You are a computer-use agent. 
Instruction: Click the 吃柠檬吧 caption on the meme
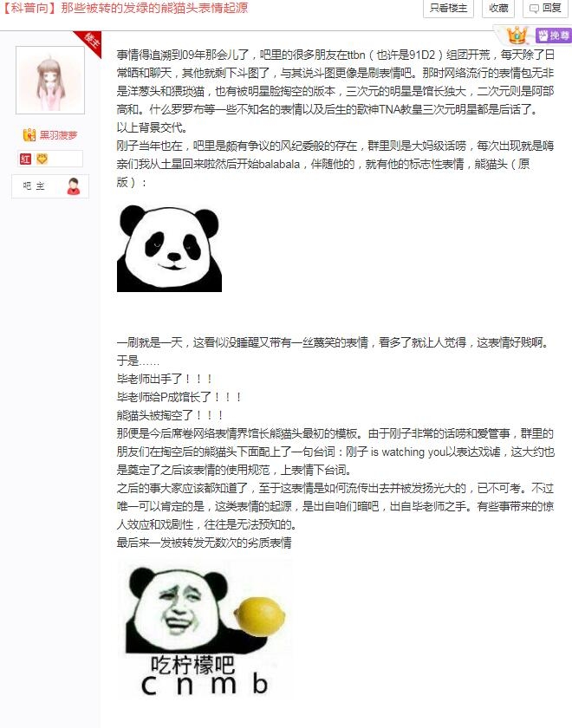coord(192,665)
